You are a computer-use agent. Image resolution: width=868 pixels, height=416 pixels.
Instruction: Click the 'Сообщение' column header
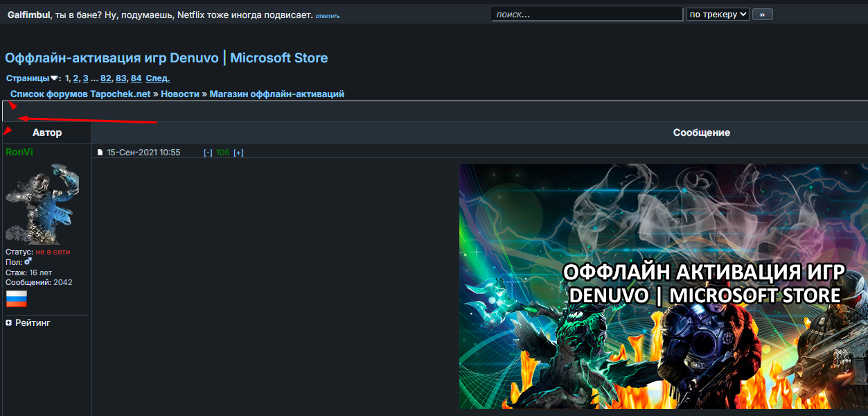(x=701, y=132)
